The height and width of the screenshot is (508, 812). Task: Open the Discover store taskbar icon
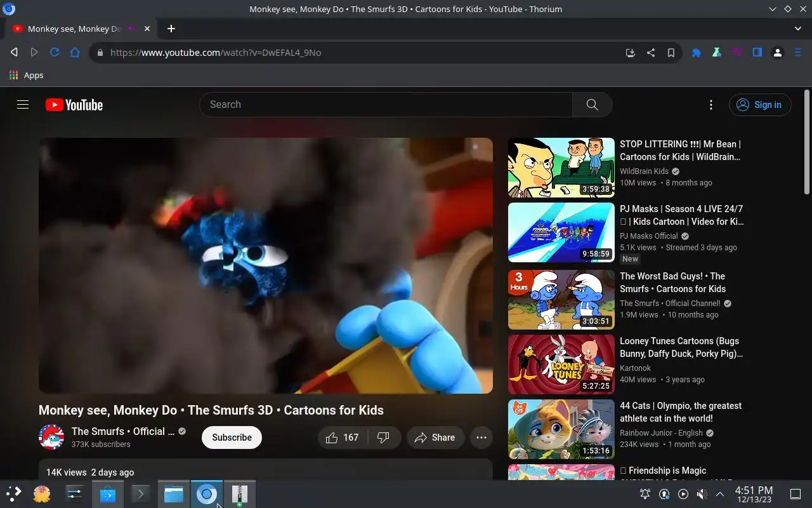pyautogui.click(x=108, y=494)
